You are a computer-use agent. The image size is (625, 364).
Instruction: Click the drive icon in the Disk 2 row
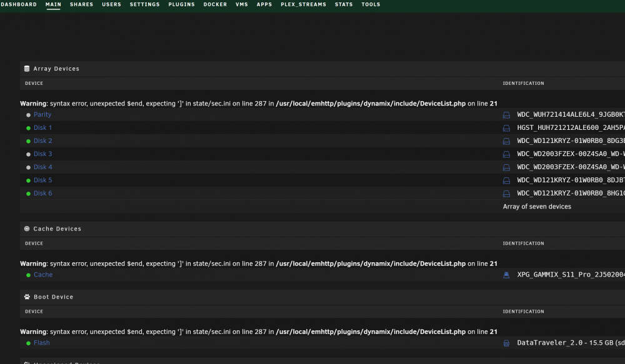click(x=506, y=141)
